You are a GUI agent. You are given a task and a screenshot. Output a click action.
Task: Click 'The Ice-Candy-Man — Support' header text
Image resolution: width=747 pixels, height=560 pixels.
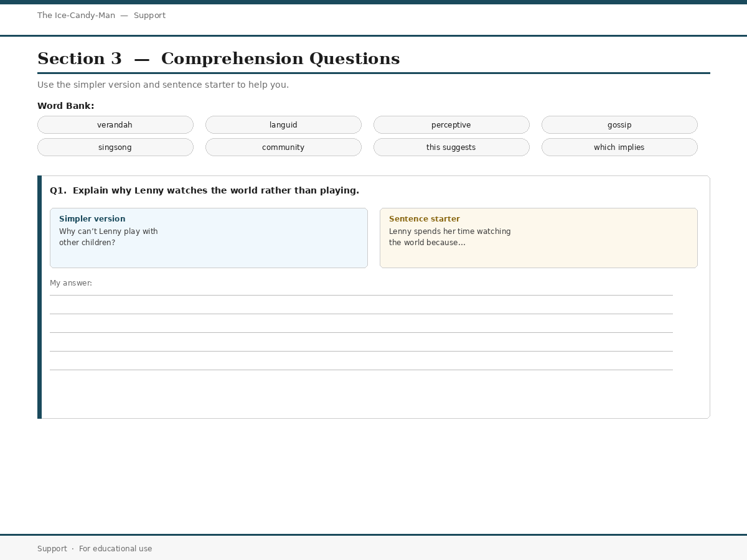pos(101,16)
